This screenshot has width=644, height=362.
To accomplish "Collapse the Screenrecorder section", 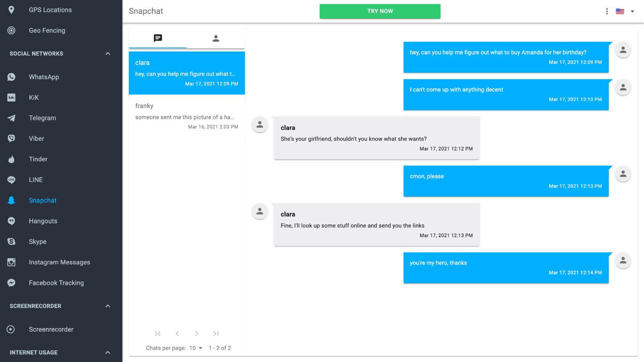I will click(108, 306).
